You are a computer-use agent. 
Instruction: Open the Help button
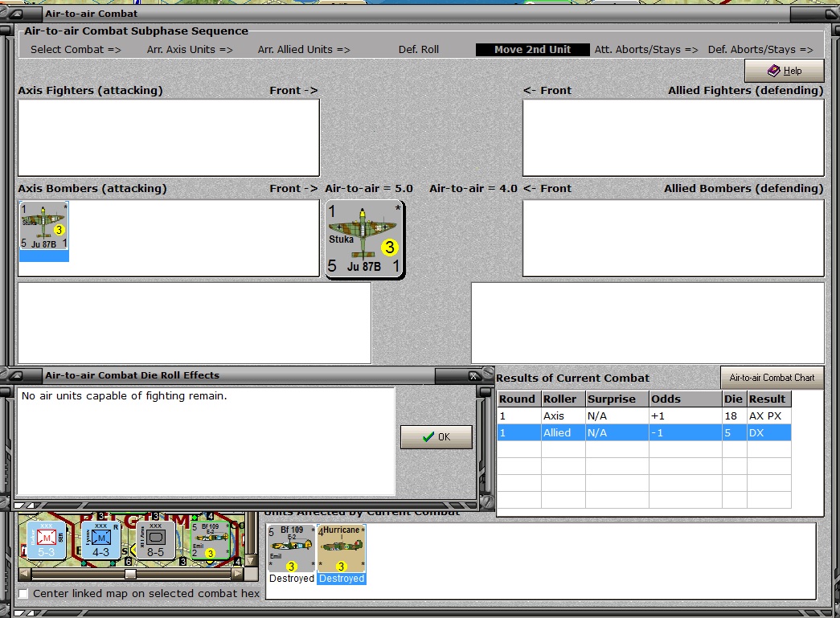[785, 71]
